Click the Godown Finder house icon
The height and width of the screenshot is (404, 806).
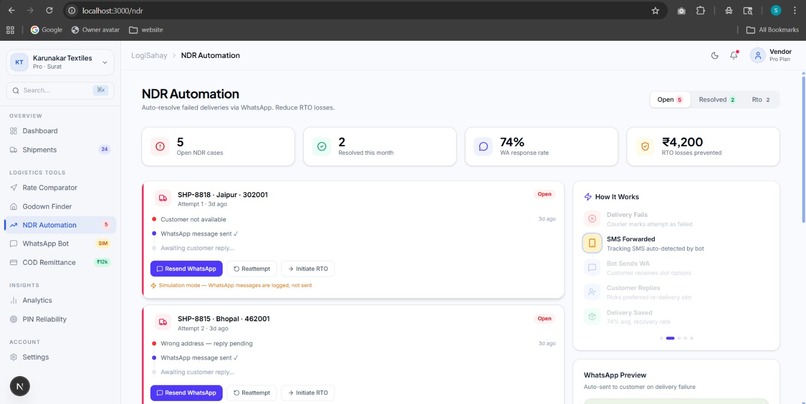click(13, 206)
